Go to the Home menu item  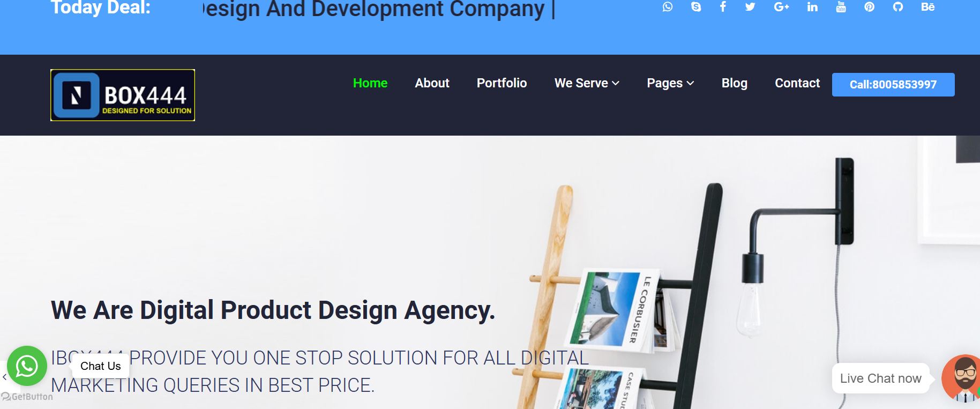pos(370,83)
